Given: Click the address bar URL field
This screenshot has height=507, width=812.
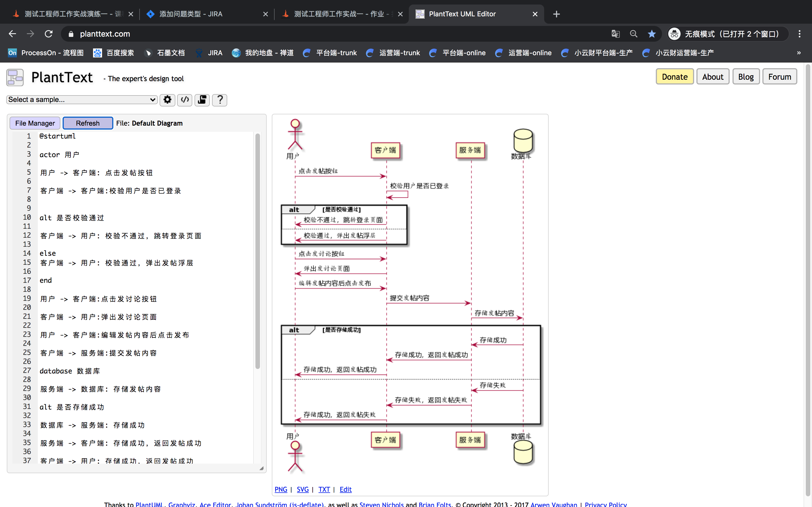Looking at the screenshot, I should (x=336, y=34).
